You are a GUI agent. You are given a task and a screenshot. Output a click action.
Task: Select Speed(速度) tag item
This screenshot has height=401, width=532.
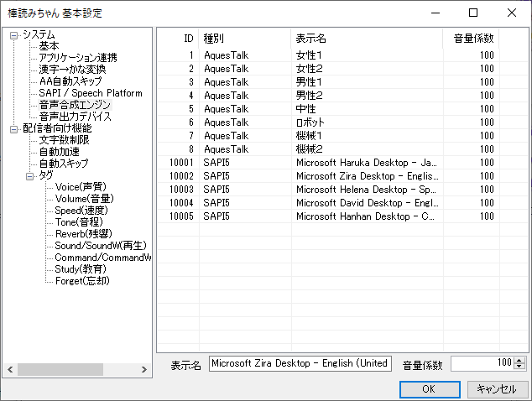(81, 211)
